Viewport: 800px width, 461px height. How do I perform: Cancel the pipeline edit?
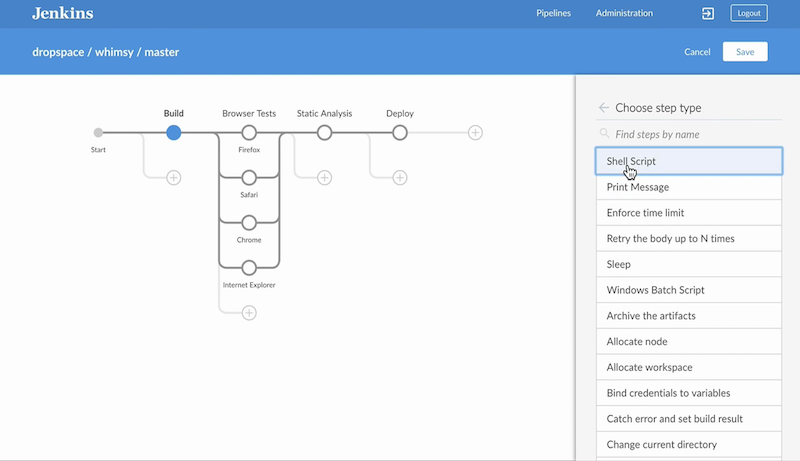(697, 52)
